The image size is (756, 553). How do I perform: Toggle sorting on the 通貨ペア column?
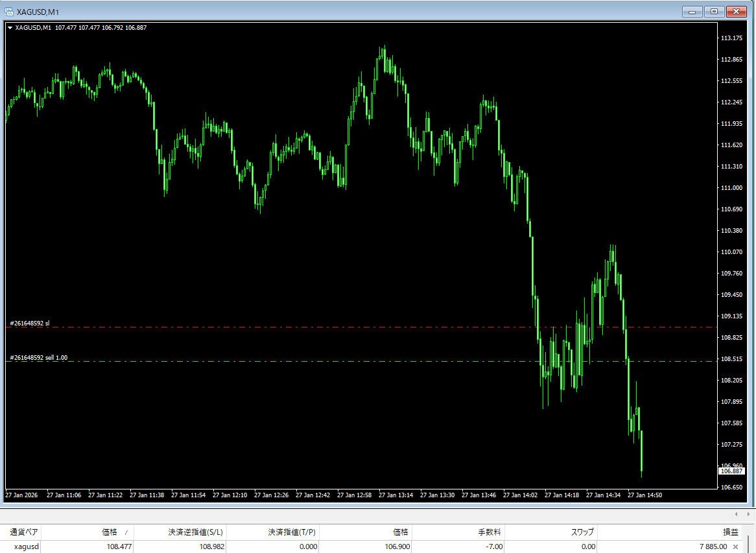[x=24, y=532]
